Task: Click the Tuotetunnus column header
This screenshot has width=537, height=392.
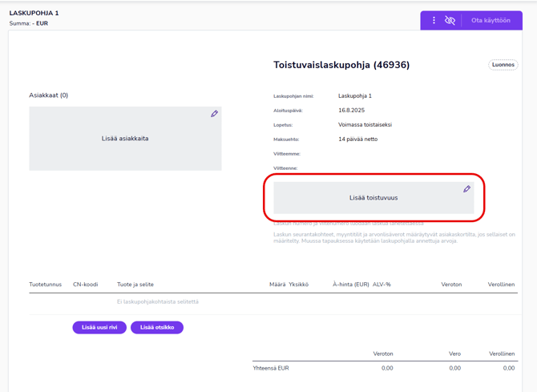Action: click(46, 285)
